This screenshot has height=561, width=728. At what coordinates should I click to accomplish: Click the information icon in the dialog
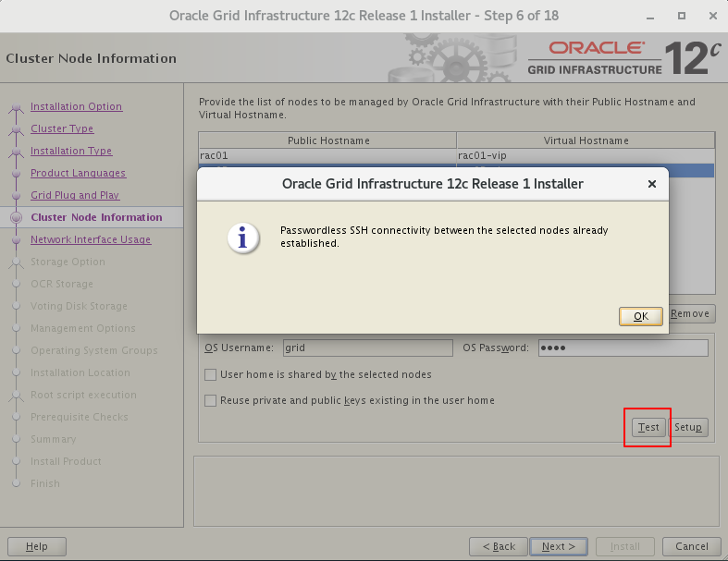point(242,238)
